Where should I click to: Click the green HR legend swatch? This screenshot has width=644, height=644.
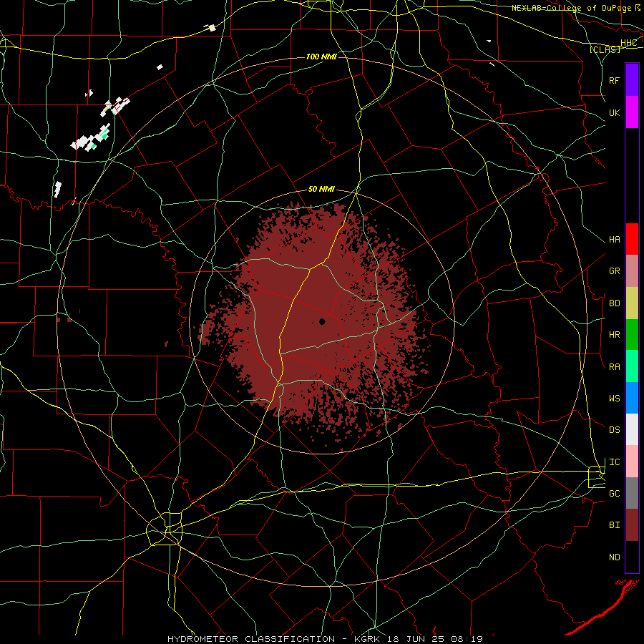(632, 335)
